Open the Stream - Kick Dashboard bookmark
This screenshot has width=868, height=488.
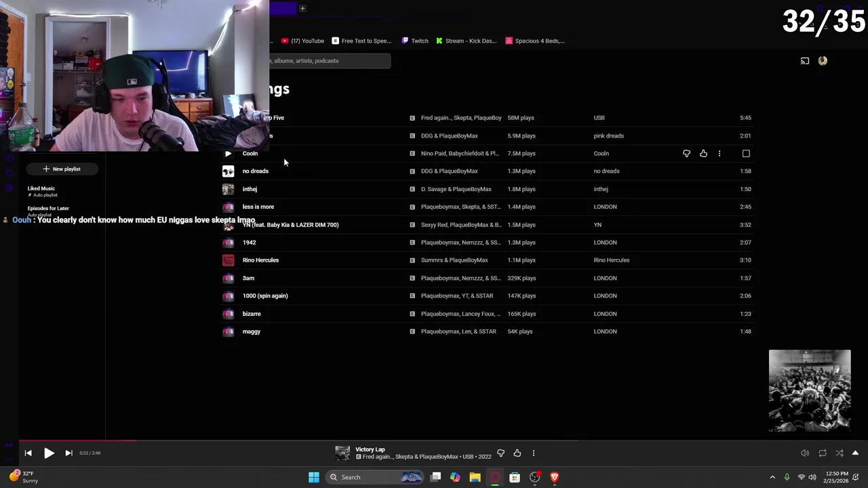click(x=467, y=41)
